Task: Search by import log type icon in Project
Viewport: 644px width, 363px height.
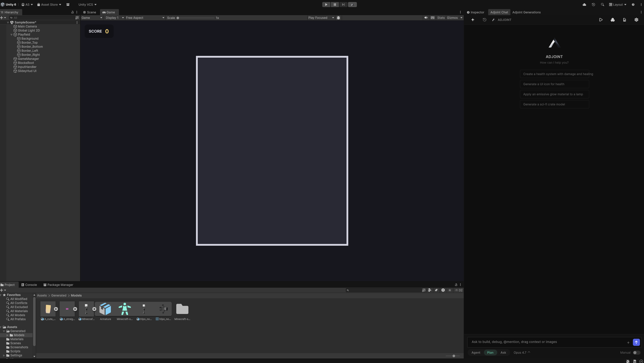Action: point(443,290)
